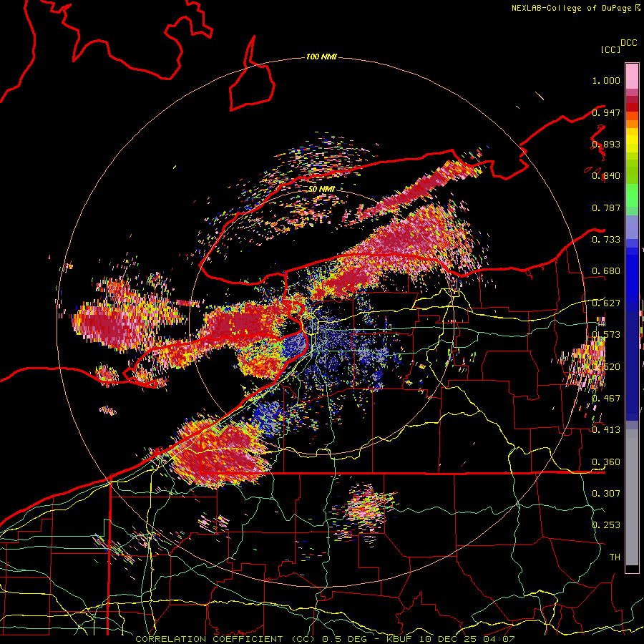
Task: Click the 0.253 scale value
Action: [x=606, y=525]
